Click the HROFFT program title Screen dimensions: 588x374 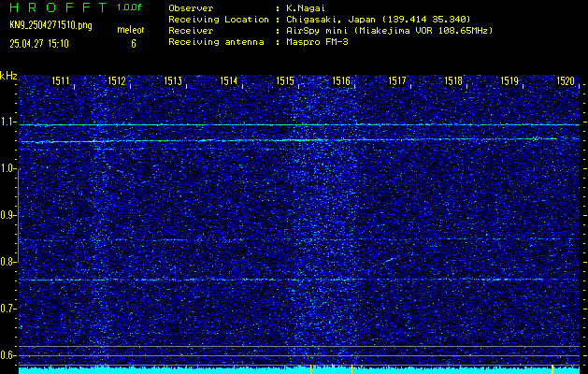coord(58,7)
